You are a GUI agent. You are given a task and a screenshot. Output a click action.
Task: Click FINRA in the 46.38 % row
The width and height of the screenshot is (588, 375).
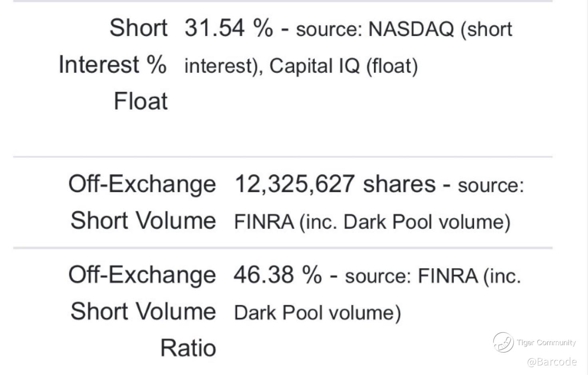coord(448,276)
